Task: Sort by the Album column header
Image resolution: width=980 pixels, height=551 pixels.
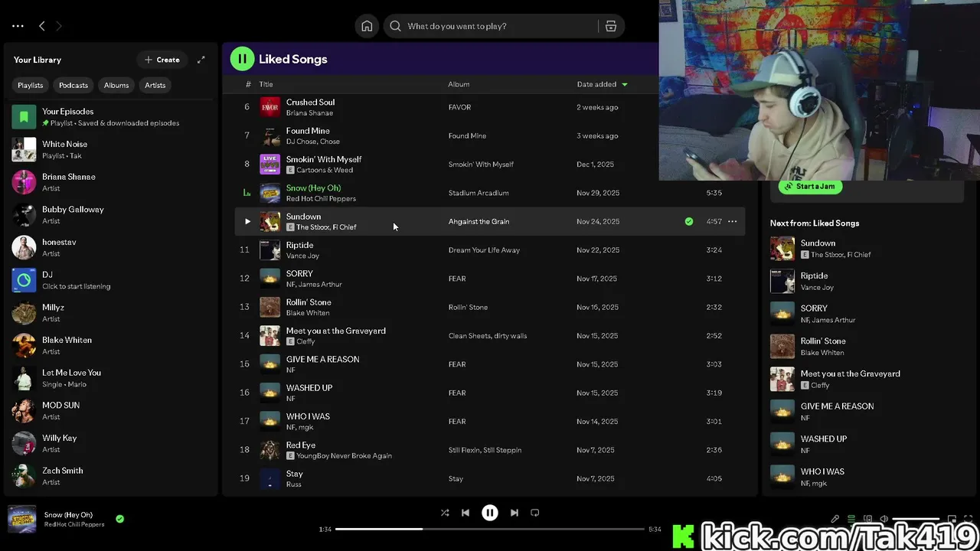Action: tap(459, 84)
